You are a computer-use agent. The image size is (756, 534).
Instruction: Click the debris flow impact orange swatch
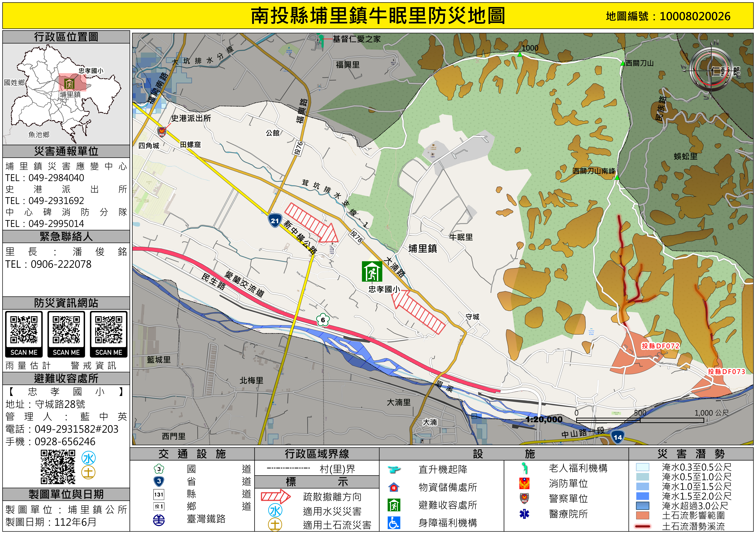coord(642,515)
